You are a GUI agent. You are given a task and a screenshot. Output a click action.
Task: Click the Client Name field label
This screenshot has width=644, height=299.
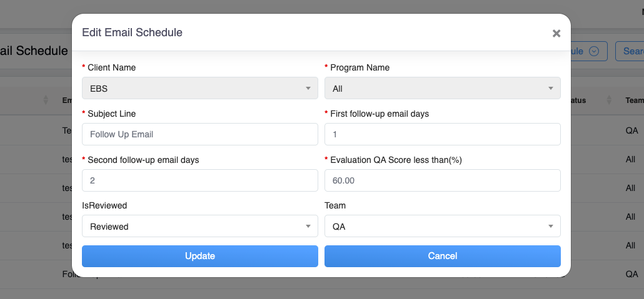tap(111, 67)
